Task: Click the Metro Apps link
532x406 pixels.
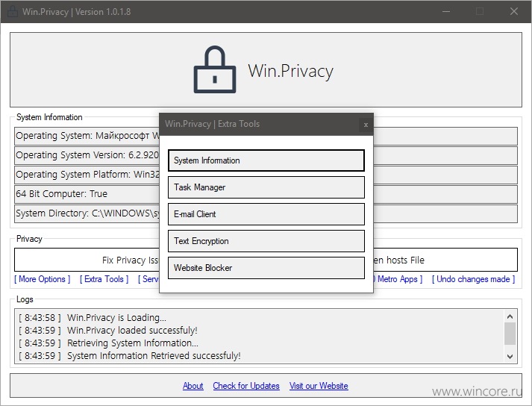Action: (x=398, y=279)
